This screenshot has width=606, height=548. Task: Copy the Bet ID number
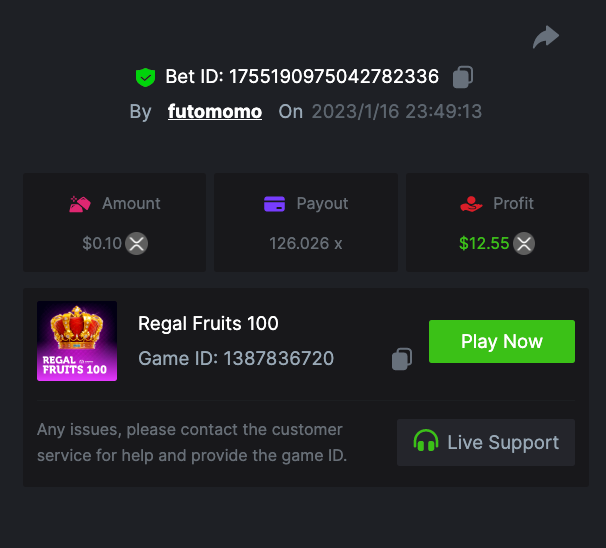(x=462, y=77)
